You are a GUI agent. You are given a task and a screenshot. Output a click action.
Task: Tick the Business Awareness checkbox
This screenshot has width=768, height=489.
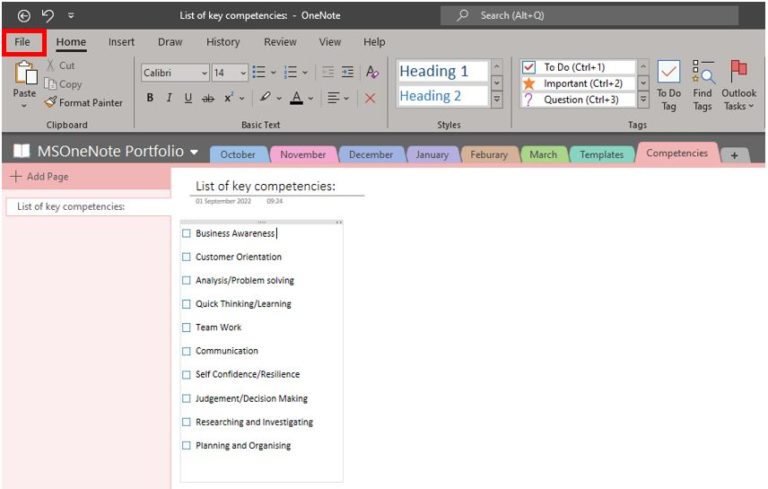[186, 233]
